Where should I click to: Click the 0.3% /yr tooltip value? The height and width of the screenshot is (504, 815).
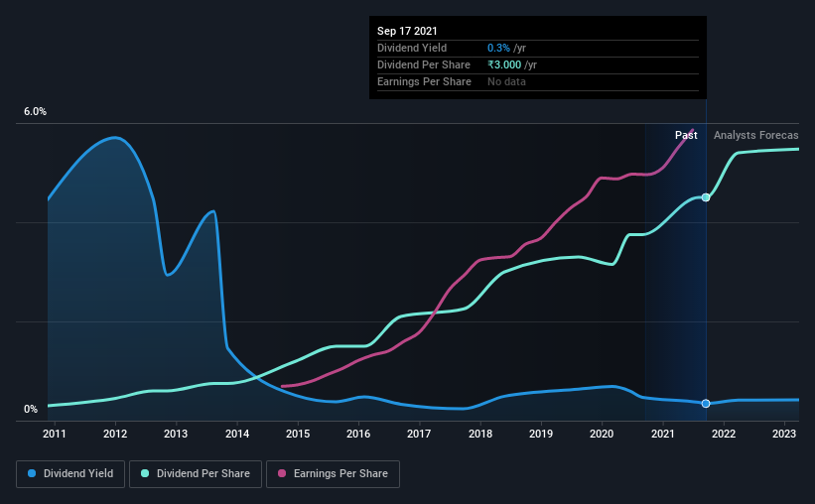click(x=506, y=48)
